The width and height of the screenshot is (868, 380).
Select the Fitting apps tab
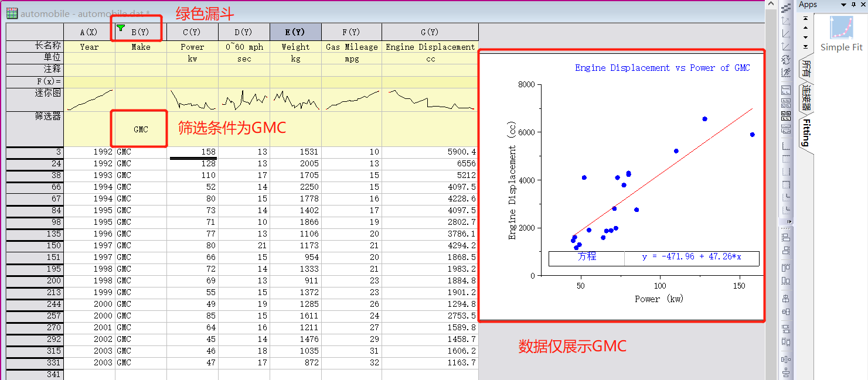806,132
